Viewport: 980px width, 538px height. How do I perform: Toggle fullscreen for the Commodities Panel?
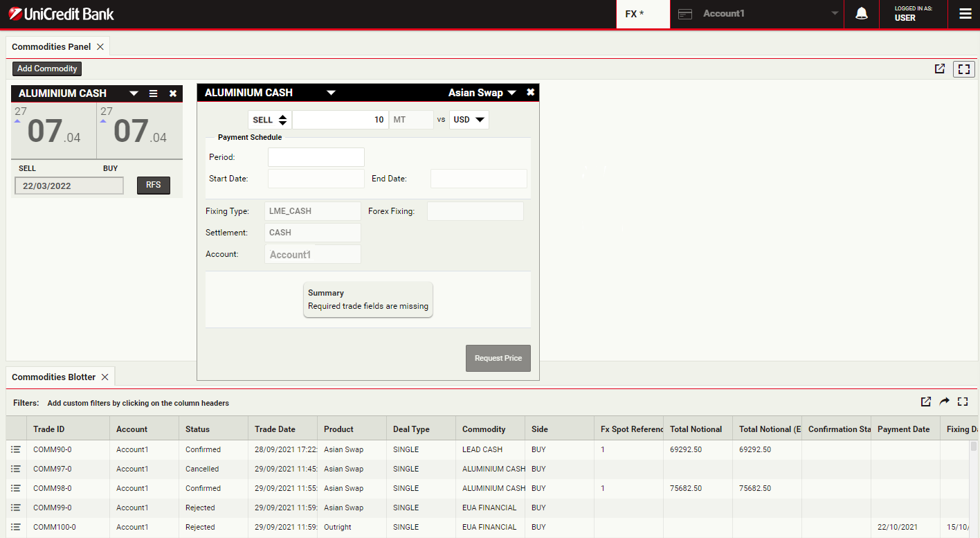(x=963, y=69)
